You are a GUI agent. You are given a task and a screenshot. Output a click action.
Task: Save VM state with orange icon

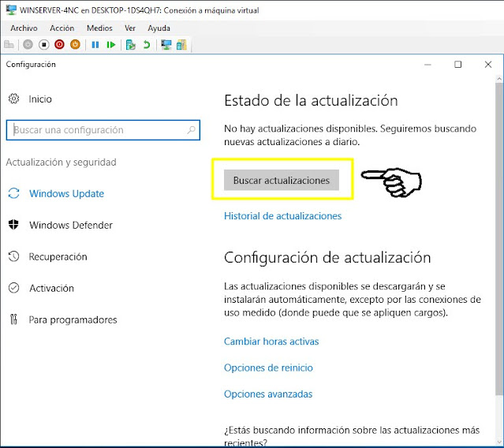coord(75,45)
